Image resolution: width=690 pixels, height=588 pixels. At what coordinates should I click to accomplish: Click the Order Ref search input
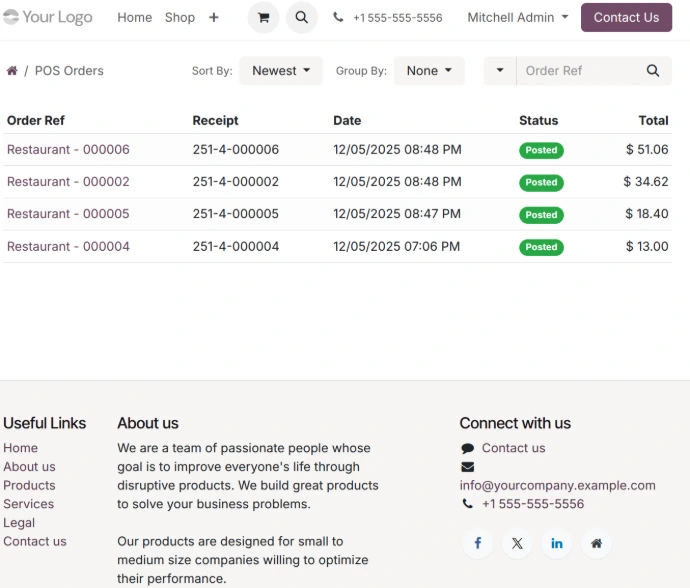[577, 71]
